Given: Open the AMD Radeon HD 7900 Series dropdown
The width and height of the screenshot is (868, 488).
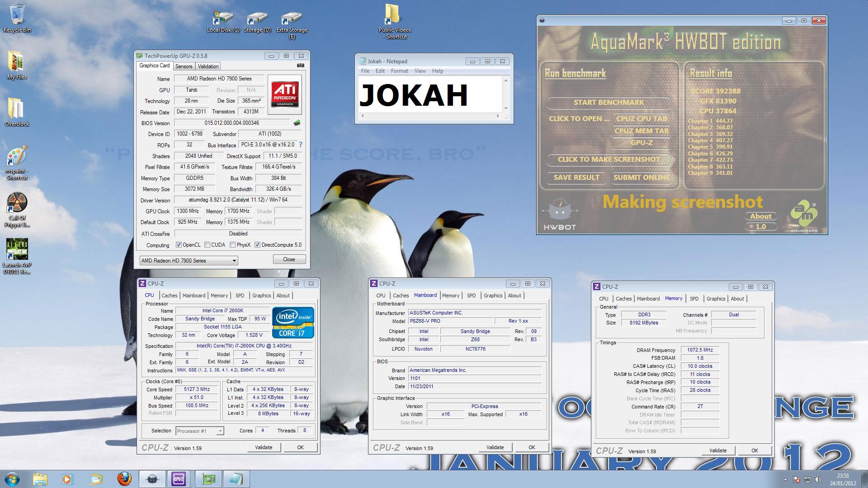Looking at the screenshot, I should click(x=189, y=261).
